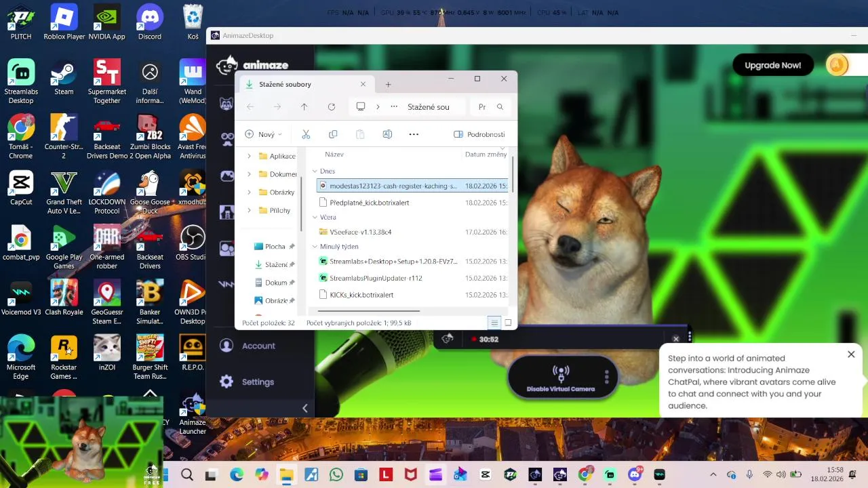Select the KICKs_kick.botrixalert file

pyautogui.click(x=412, y=295)
